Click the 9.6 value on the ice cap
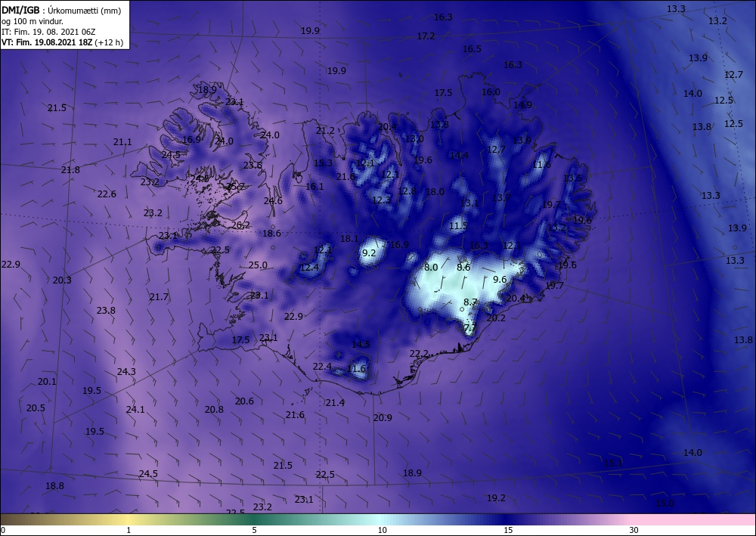 pos(500,280)
